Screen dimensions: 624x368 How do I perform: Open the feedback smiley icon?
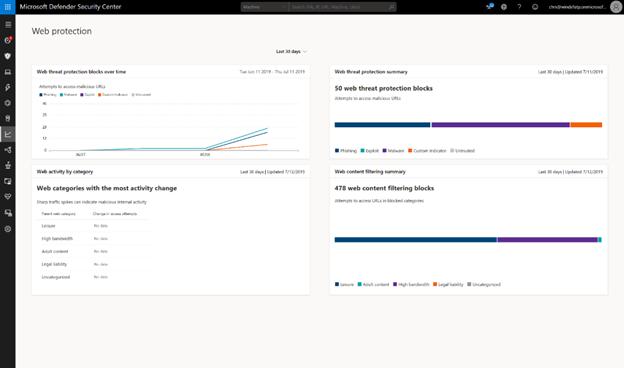point(535,7)
